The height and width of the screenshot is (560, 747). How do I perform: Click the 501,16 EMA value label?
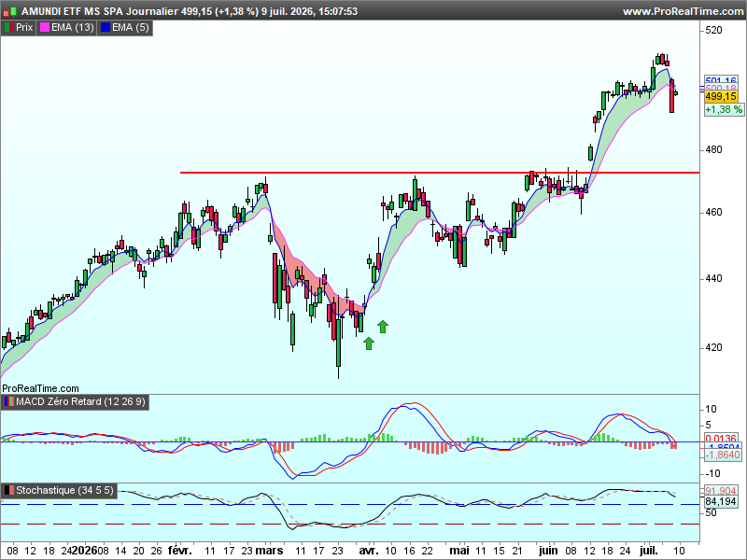tap(721, 80)
